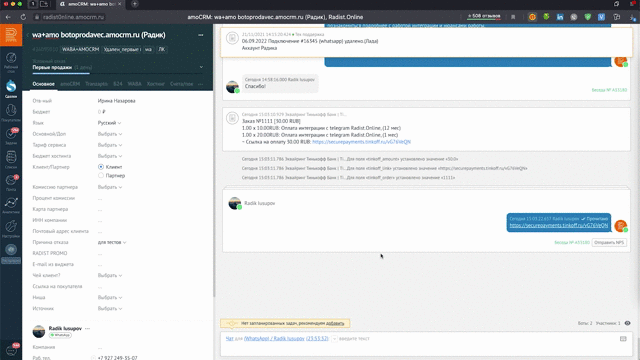Open the orange browser extension icon
Viewport: 640px width, 360px height.
click(532, 17)
